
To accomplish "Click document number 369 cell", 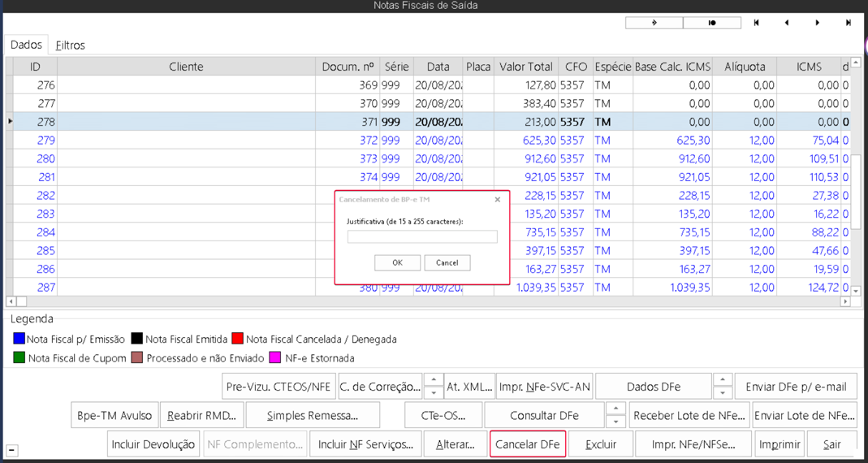I will [347, 85].
